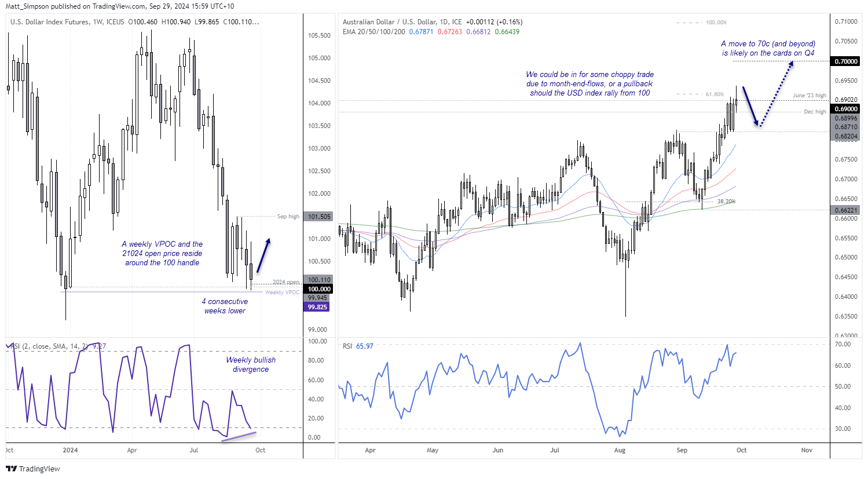Click the 2024 label on the left time axis

click(x=70, y=450)
